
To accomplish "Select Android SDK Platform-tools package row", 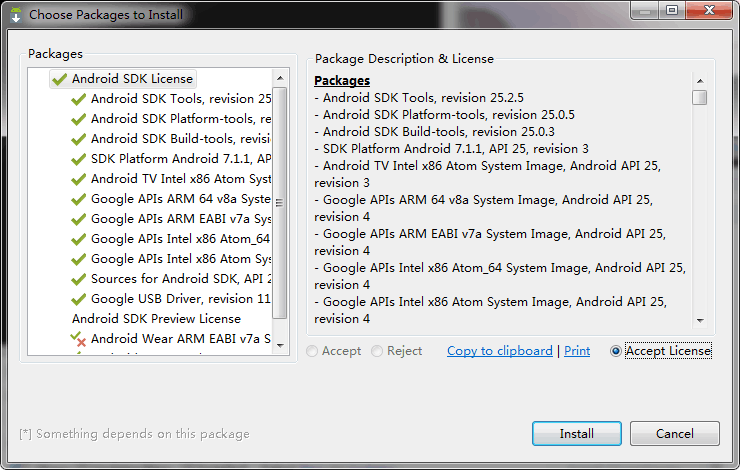I will point(171,119).
